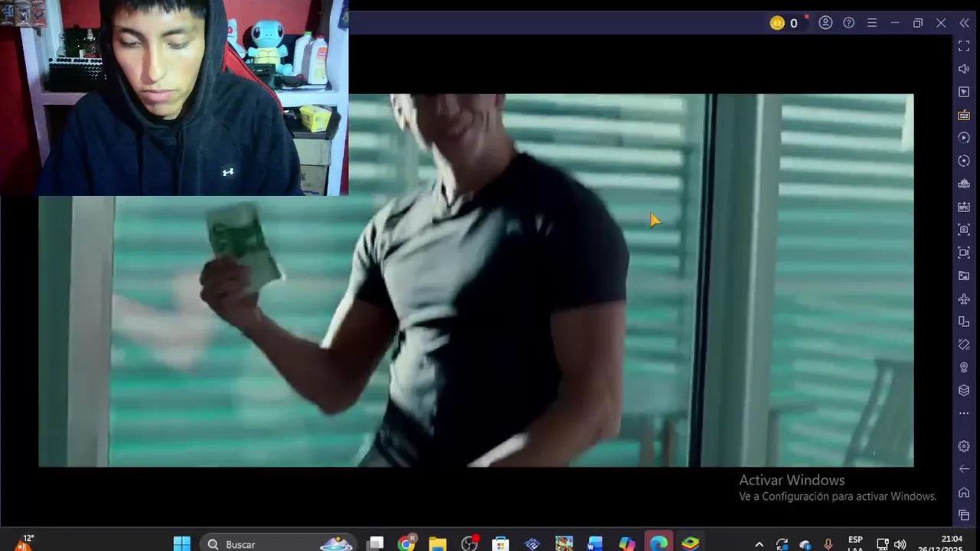
Task: Click the play-in-circle icon in BlueStacks sidebar
Action: point(964,138)
